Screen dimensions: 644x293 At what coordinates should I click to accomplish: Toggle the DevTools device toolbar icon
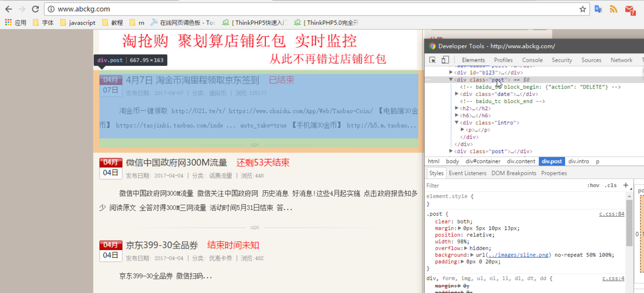tap(445, 60)
